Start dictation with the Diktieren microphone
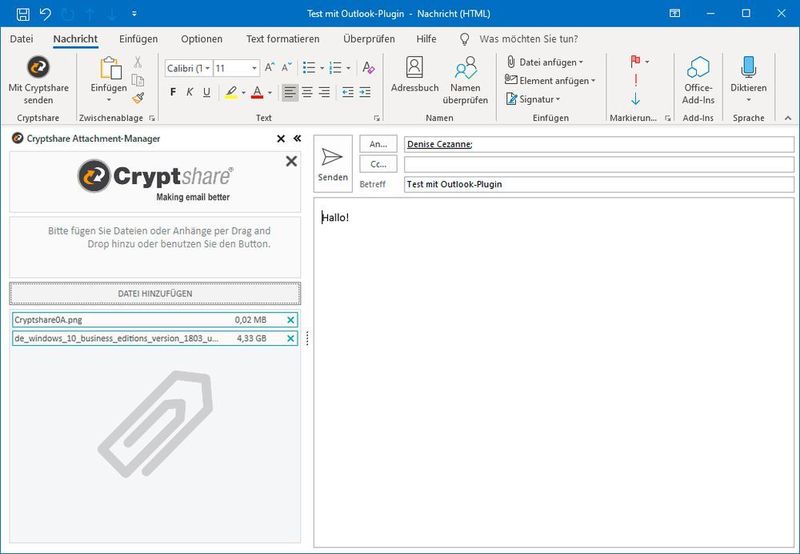This screenshot has height=554, width=800. click(748, 68)
